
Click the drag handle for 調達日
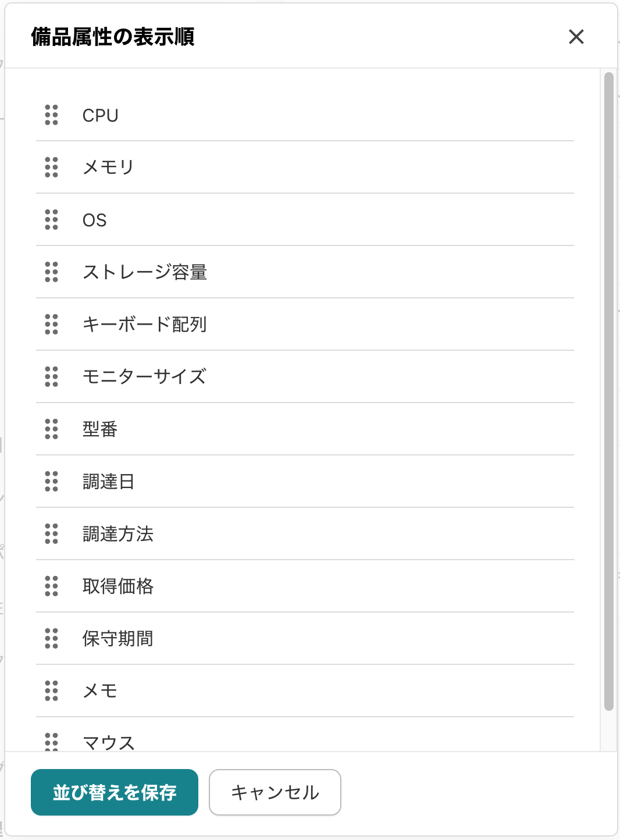52,482
